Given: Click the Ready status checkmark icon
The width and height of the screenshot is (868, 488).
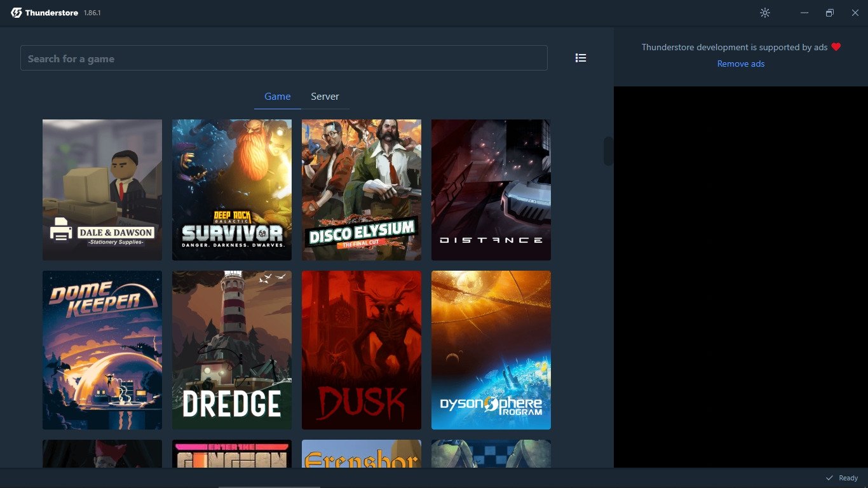Looking at the screenshot, I should point(829,478).
